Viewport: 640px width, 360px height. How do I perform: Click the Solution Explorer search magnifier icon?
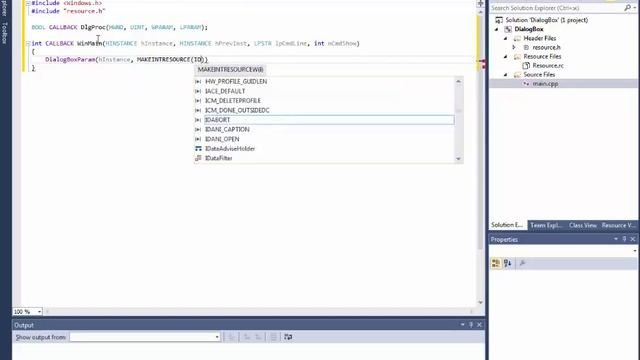pyautogui.click(x=627, y=8)
